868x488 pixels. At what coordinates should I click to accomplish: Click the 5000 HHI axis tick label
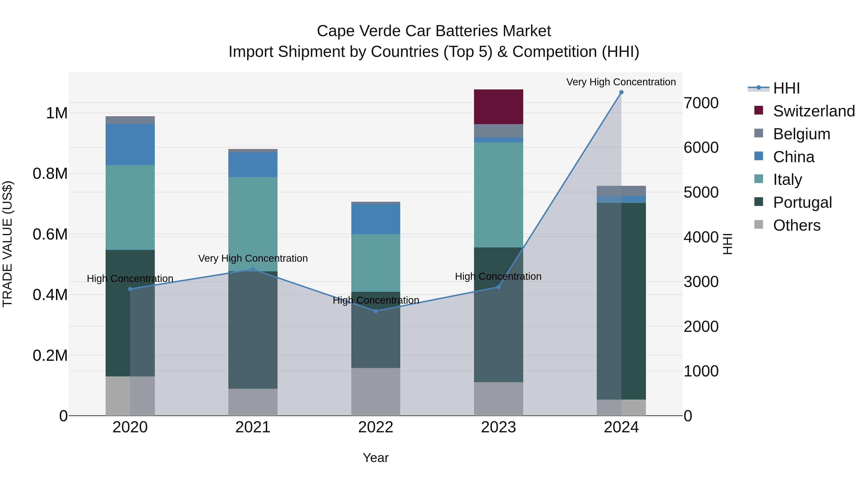tap(701, 193)
